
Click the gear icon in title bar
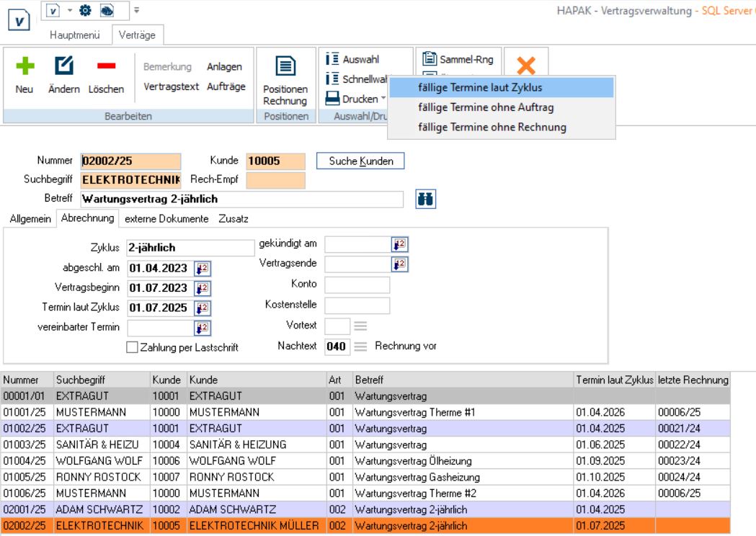[x=84, y=11]
